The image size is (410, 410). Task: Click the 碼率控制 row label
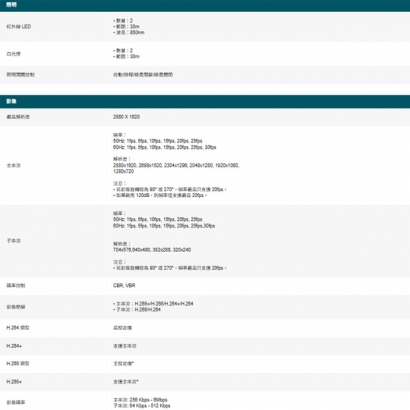pos(16,286)
